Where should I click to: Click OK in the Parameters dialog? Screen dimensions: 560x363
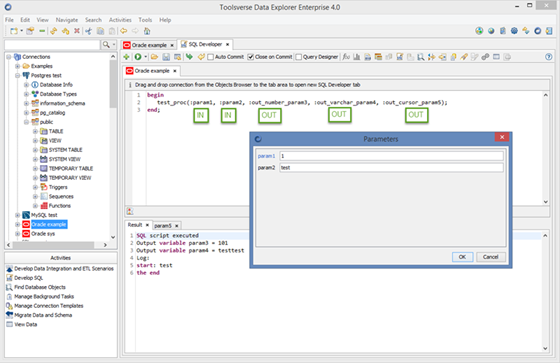pyautogui.click(x=462, y=257)
